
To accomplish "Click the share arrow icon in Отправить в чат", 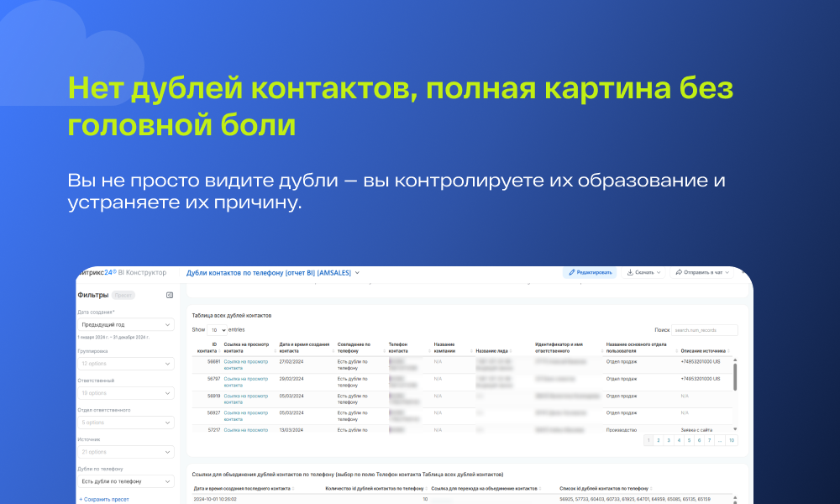I will pos(679,273).
